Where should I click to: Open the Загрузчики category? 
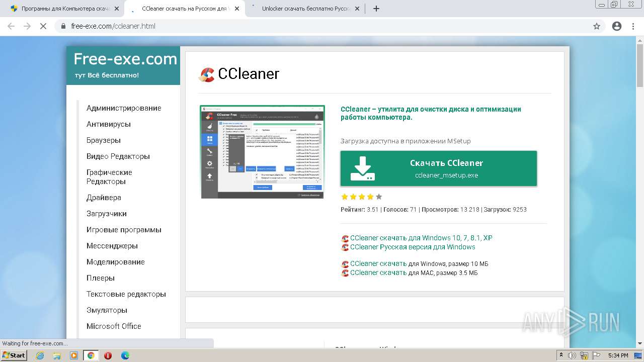coord(107,214)
